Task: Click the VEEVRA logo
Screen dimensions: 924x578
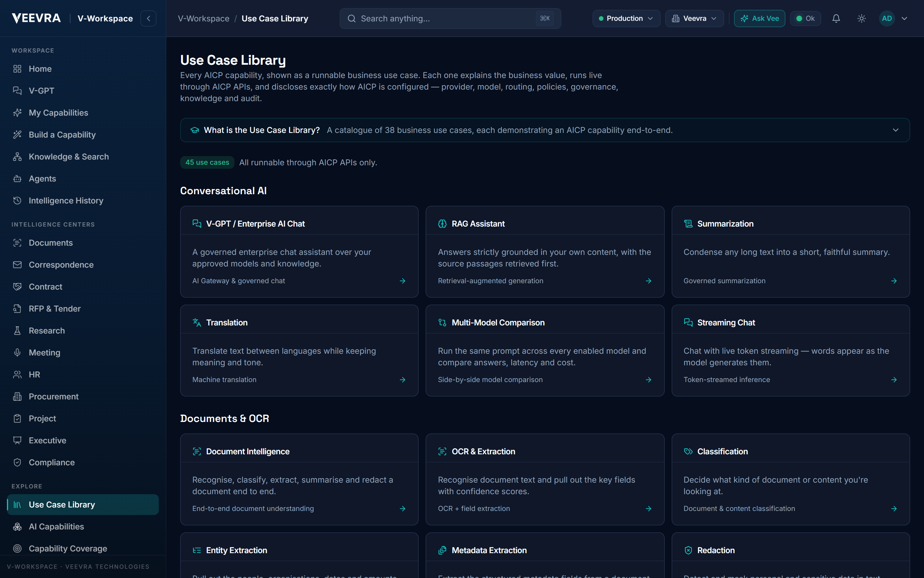Action: pyautogui.click(x=36, y=18)
